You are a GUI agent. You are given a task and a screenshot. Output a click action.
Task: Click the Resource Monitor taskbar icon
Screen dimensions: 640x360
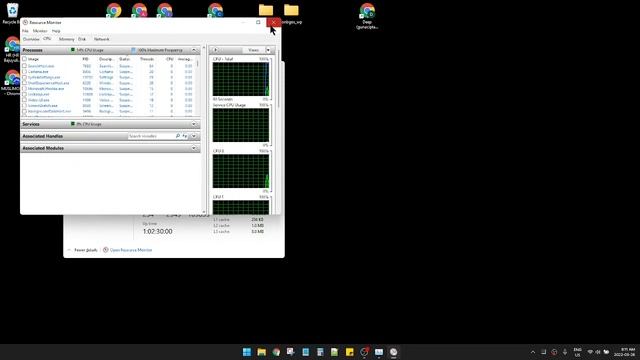tap(393, 352)
